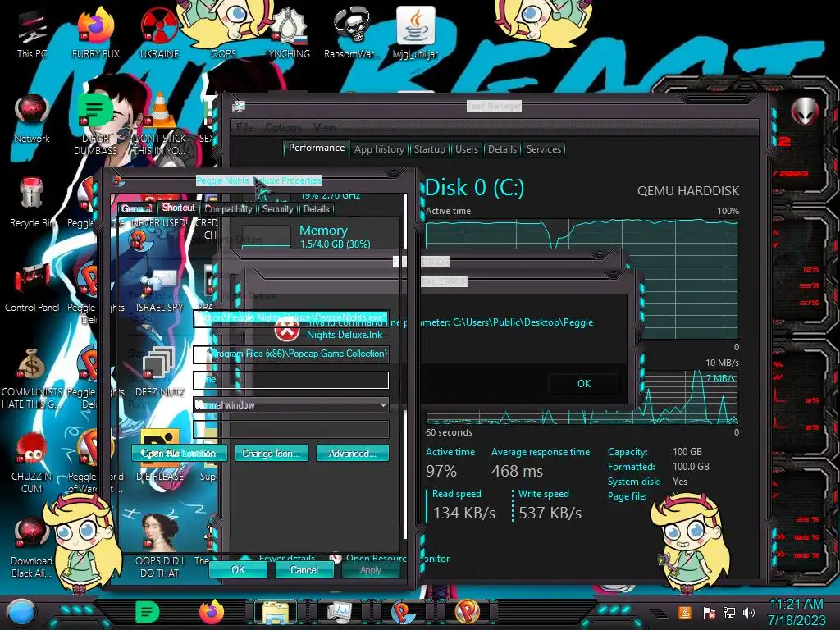Click Cancel in the Properties dialog

tap(304, 570)
